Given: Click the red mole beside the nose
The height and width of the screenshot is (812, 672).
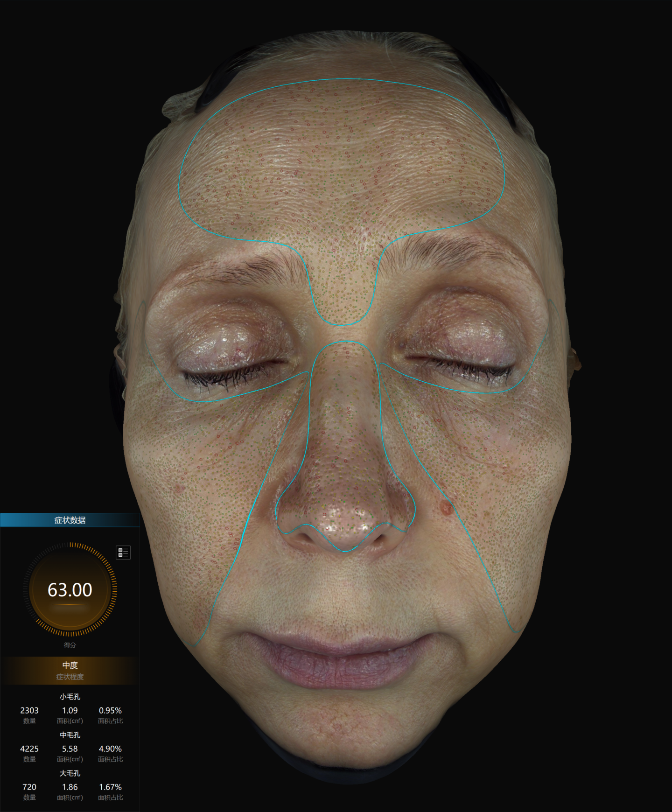Looking at the screenshot, I should [446, 508].
